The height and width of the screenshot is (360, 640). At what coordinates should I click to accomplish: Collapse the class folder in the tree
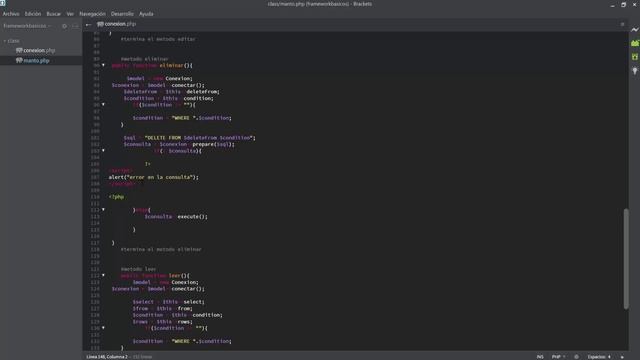coord(5,41)
